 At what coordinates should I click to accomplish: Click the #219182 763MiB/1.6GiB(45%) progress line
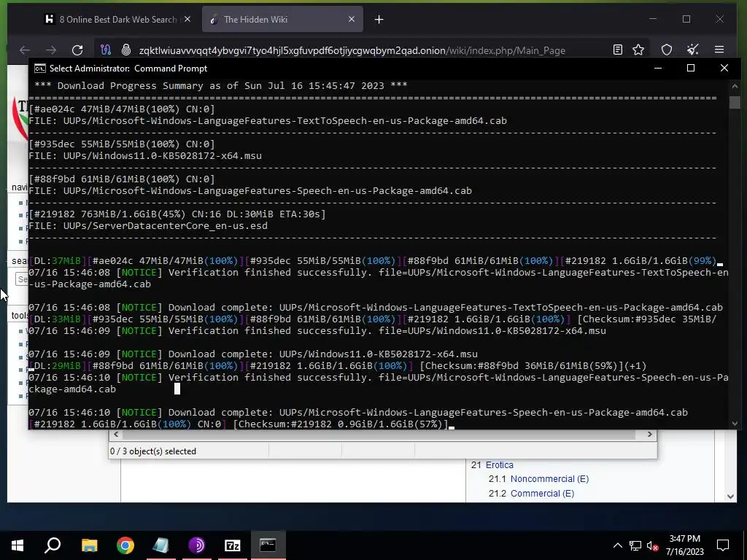177,214
